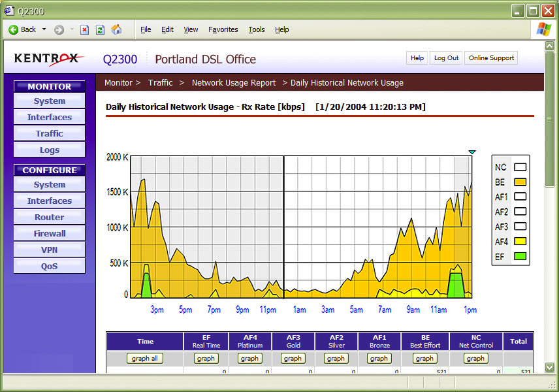Screen dimensions: 559x392
Task: Click graph button under AF4 Platinum
Action: pos(249,359)
